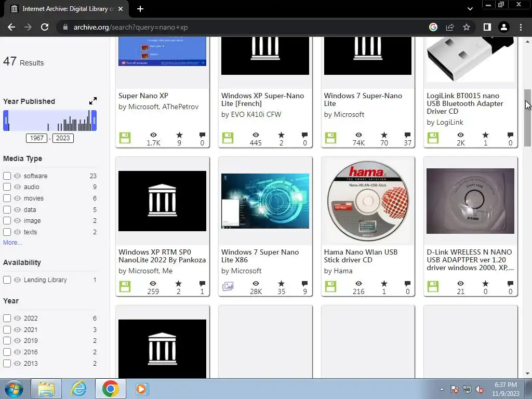Open the browser side panel

point(487,27)
